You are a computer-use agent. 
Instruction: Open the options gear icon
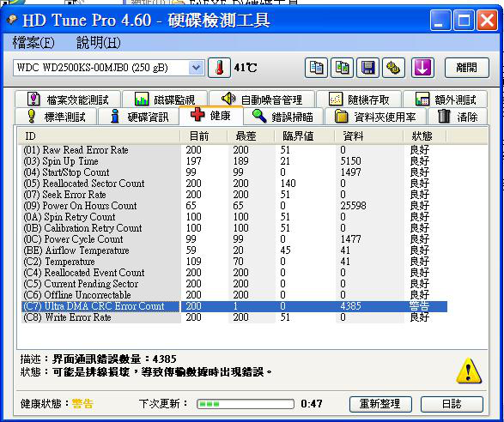click(393, 68)
